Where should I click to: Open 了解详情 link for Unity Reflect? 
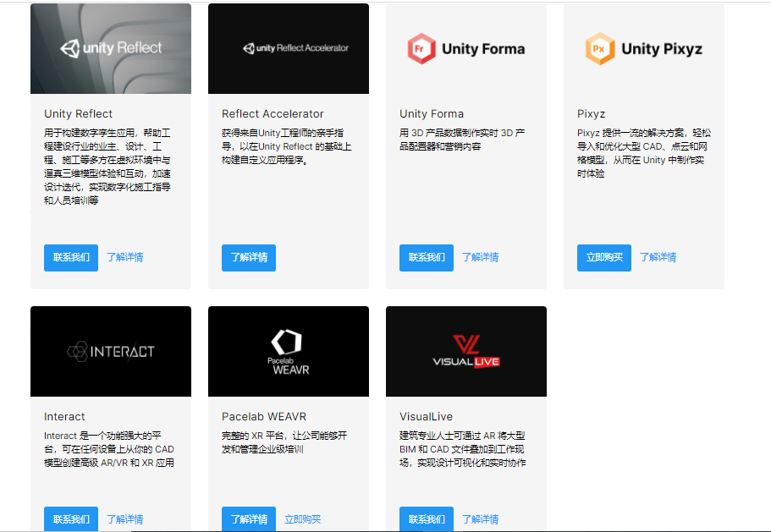[x=125, y=257]
